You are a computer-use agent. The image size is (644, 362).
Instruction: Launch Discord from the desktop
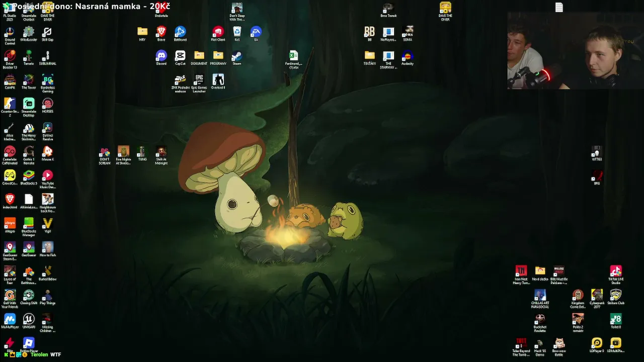(161, 58)
